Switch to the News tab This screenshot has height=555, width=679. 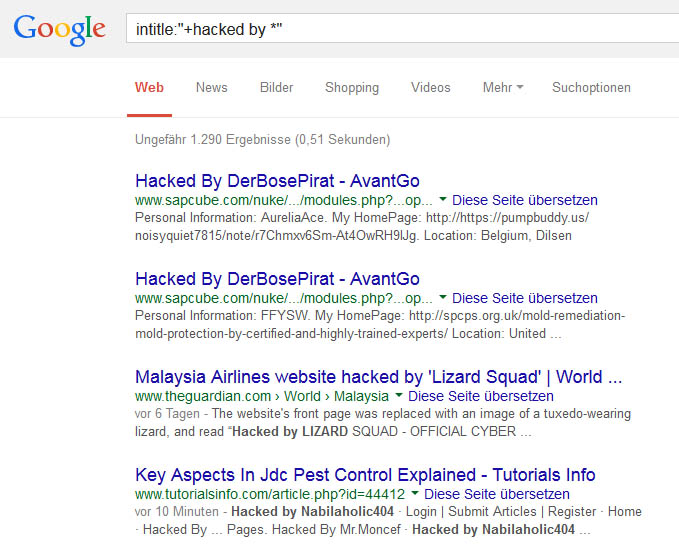tap(212, 88)
